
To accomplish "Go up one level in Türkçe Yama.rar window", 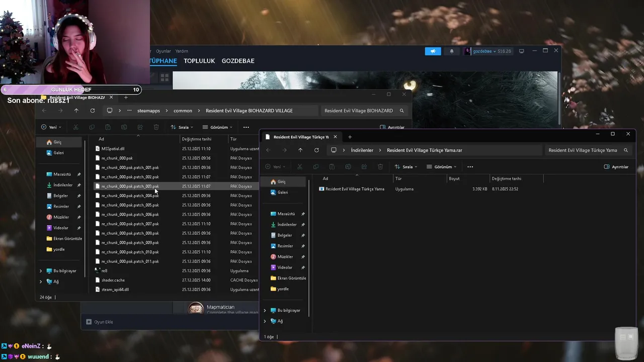I will [300, 150].
